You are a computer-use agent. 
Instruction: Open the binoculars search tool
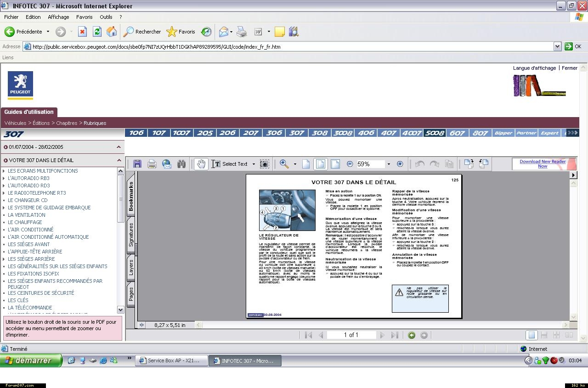181,164
